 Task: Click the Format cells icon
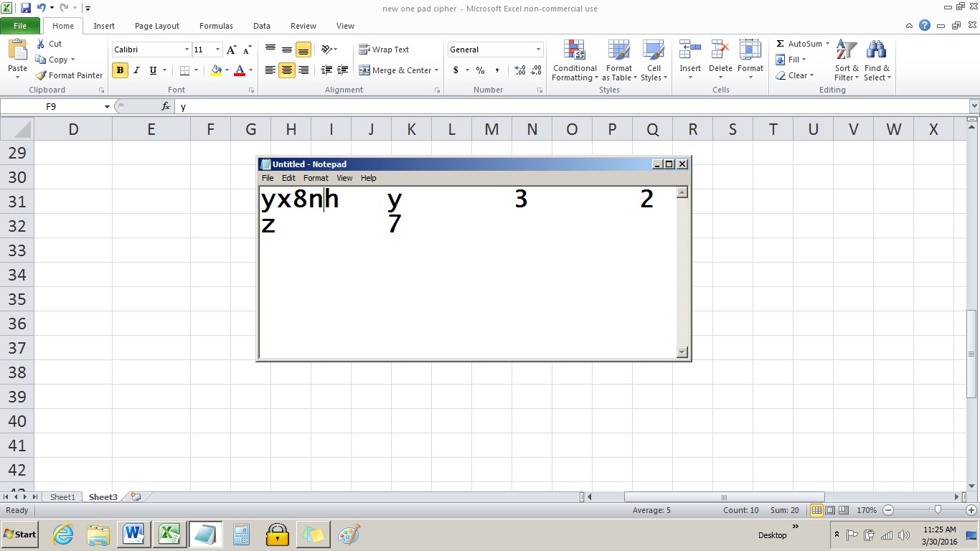750,50
